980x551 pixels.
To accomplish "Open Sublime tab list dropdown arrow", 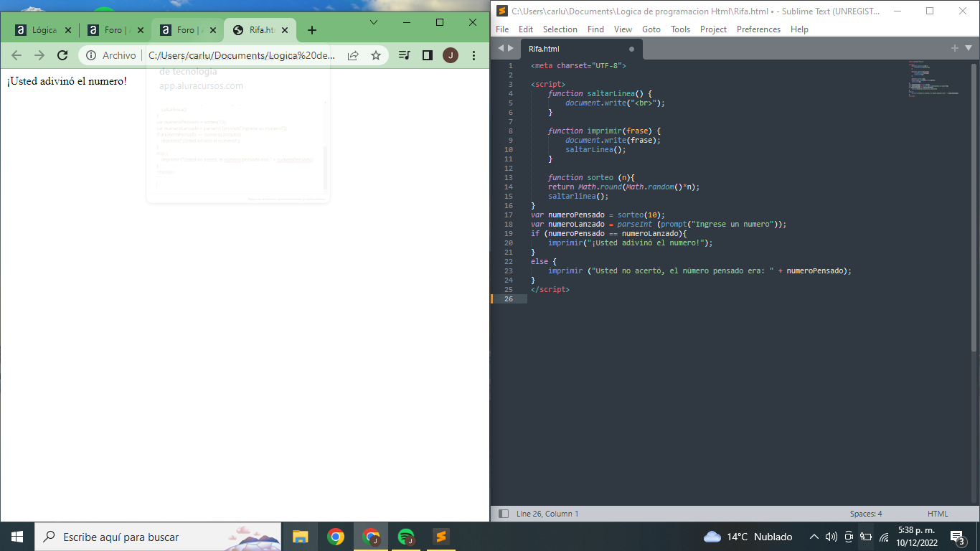I will pyautogui.click(x=968, y=48).
